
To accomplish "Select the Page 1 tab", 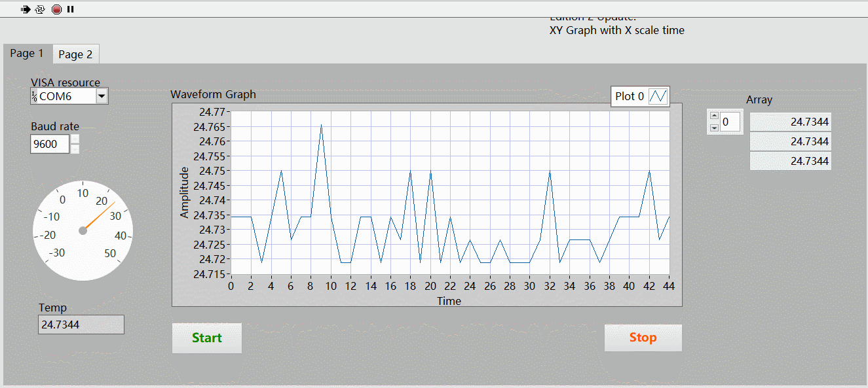I will (27, 53).
